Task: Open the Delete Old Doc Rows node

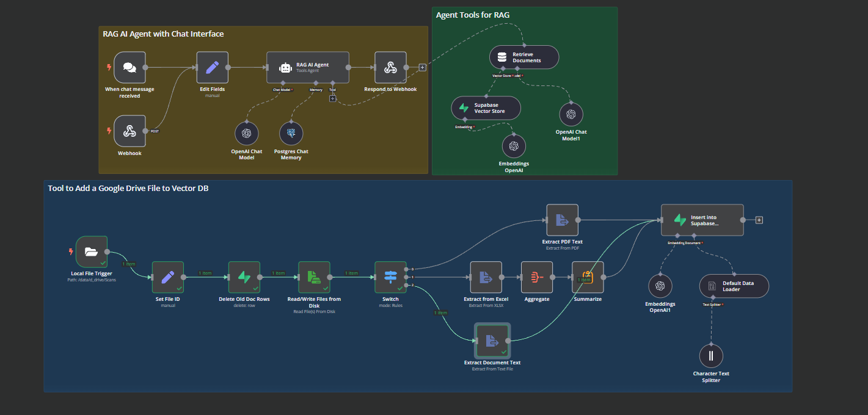Action: coord(244,278)
